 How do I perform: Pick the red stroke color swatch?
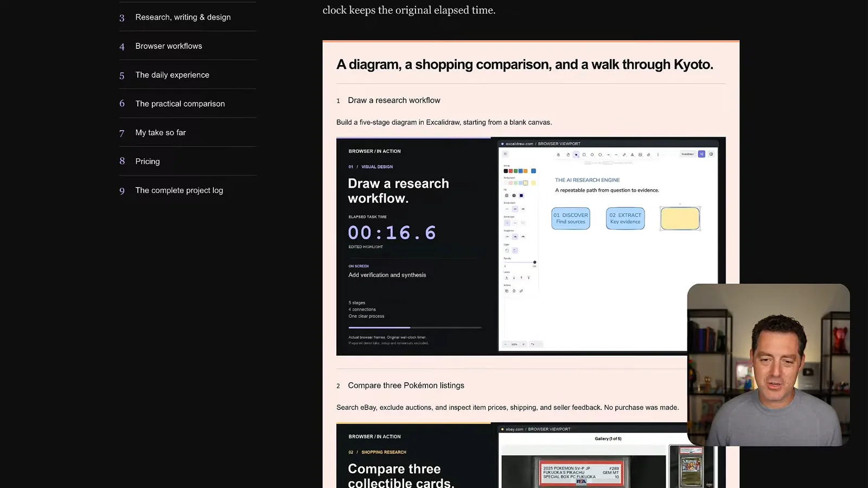pyautogui.click(x=510, y=171)
